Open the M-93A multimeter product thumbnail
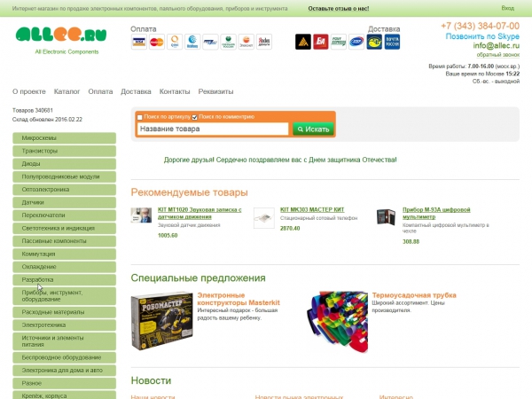Viewport: 532px width, 399px height. (x=385, y=217)
